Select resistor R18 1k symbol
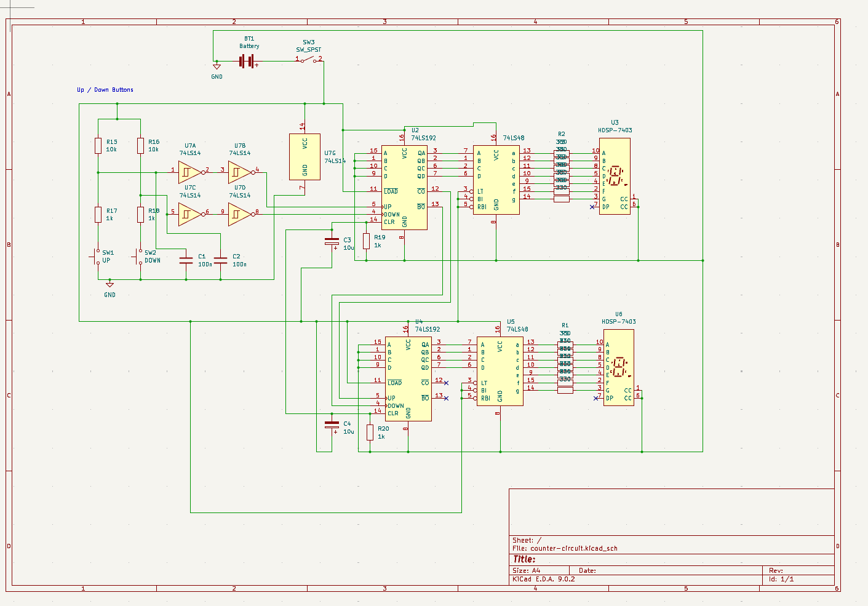Image resolution: width=868 pixels, height=606 pixels. (x=140, y=215)
